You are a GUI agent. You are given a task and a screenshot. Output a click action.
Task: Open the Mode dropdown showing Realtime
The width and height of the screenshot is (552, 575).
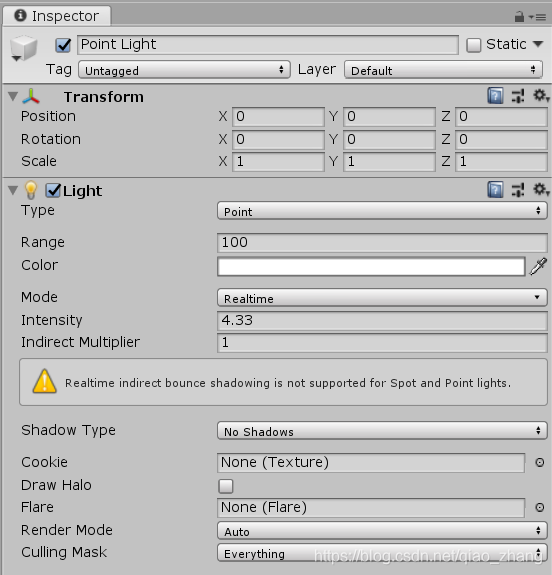[x=382, y=297]
